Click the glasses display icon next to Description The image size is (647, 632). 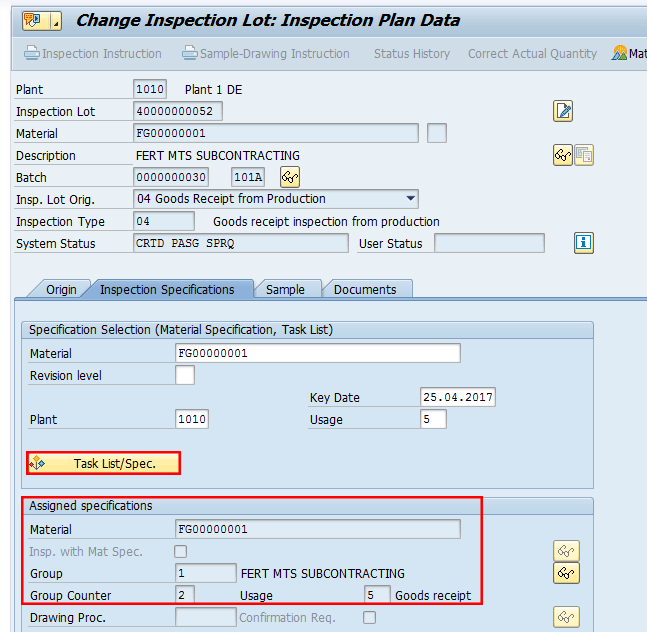563,155
